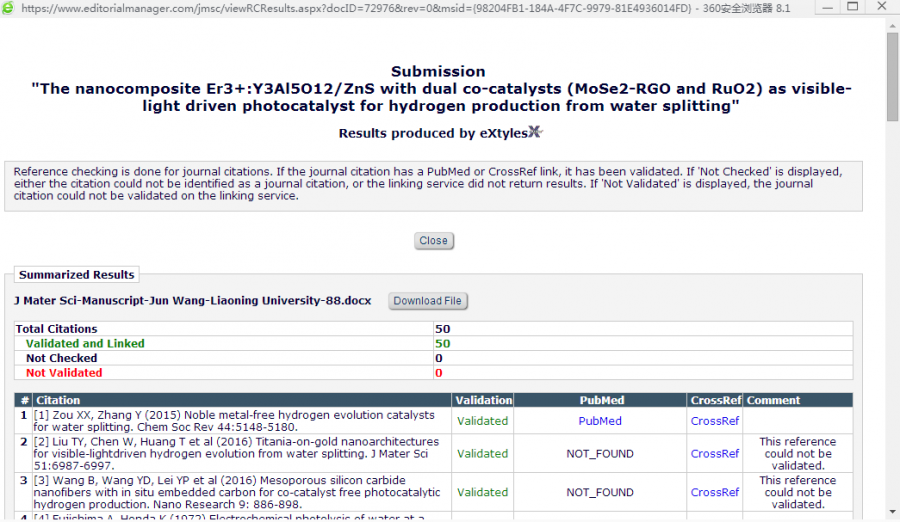Click the Wang B silicon carbide citation text

coord(236,492)
